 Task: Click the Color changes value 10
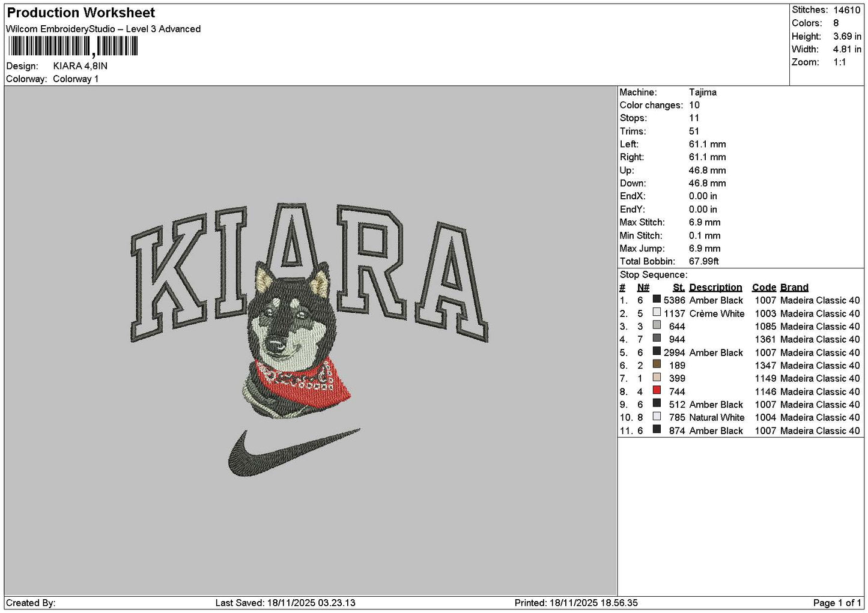pos(694,105)
